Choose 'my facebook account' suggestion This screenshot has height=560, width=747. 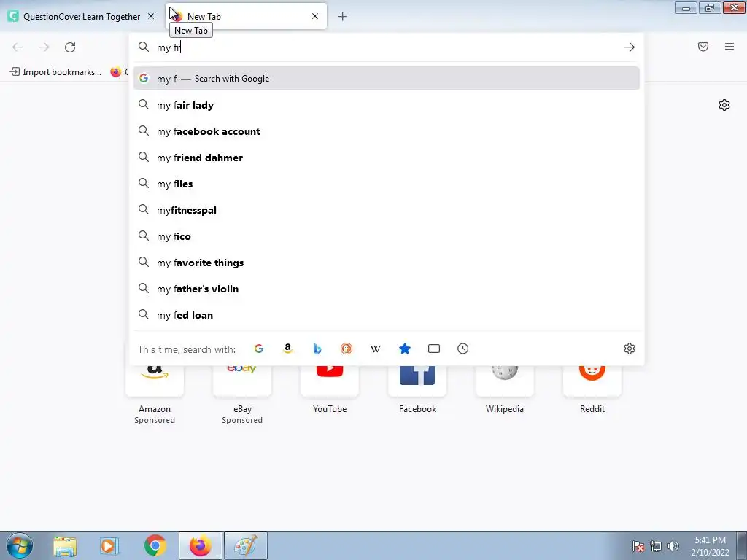[387, 131]
